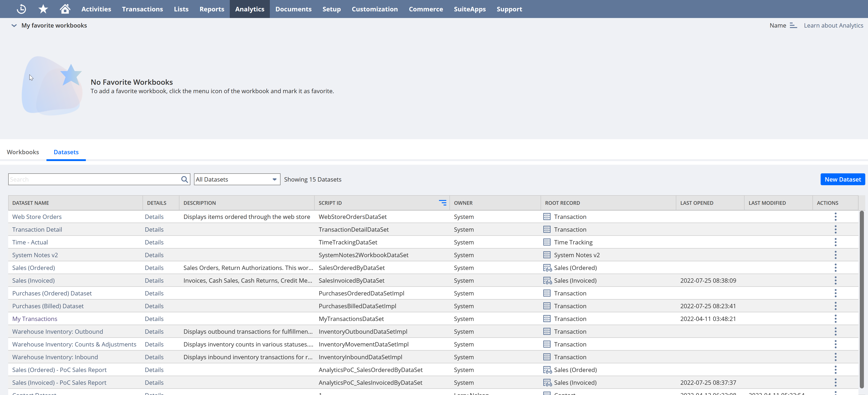The width and height of the screenshot is (868, 395).
Task: Select the Datasets tab
Action: coord(66,152)
